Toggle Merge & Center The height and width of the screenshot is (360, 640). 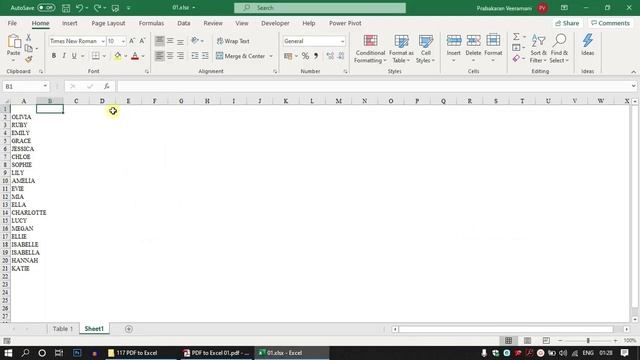pos(240,56)
